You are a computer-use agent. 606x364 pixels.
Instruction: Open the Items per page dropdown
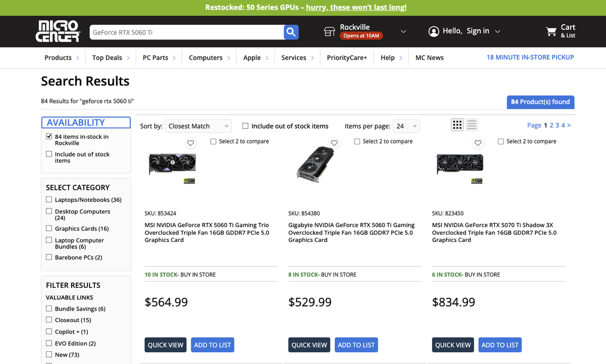point(407,126)
